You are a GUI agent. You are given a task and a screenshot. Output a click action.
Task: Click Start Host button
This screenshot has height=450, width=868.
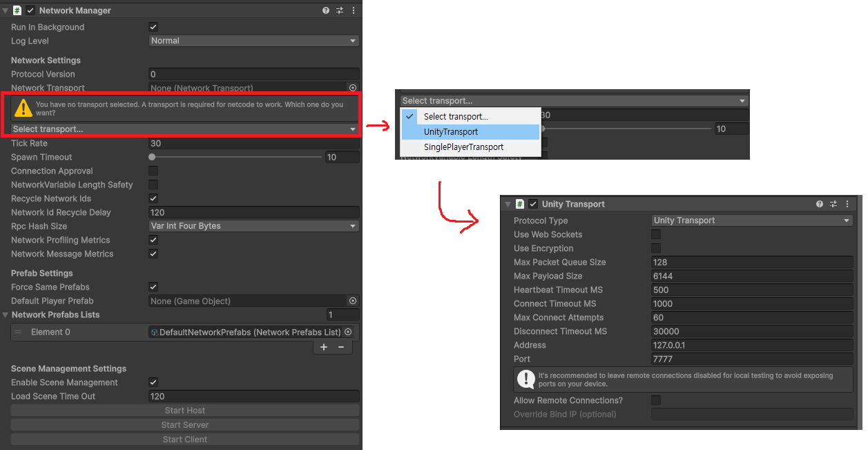(185, 411)
